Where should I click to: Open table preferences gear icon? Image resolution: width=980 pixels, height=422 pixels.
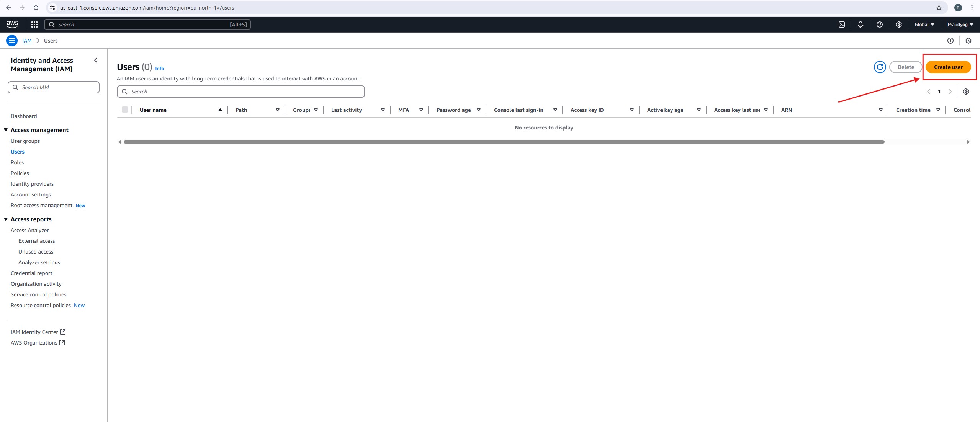tap(965, 92)
